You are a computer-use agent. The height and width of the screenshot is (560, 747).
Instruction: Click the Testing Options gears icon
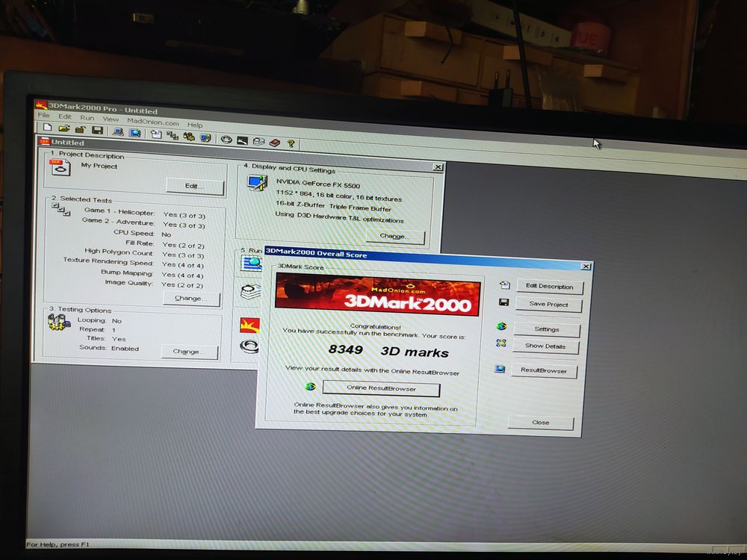[x=58, y=323]
